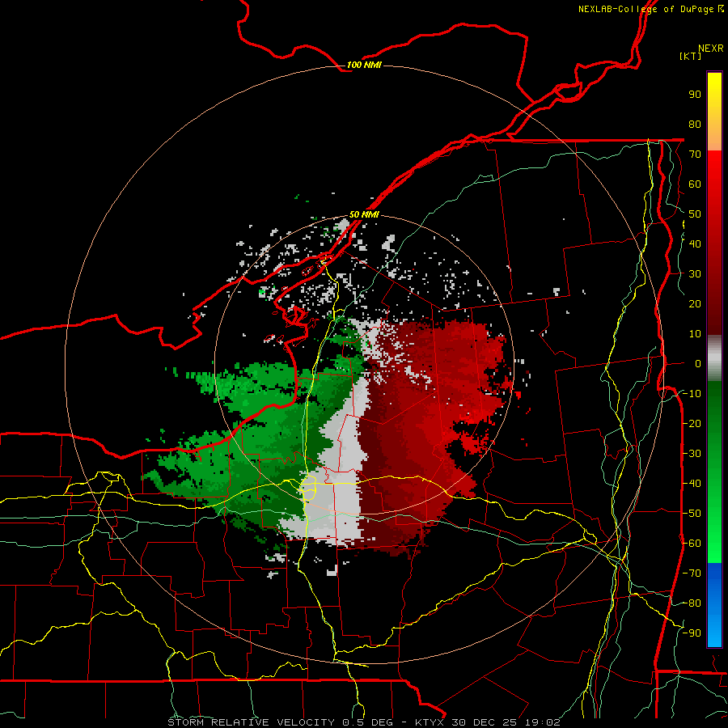Screen dimensions: 728x728
Task: Click the STORM RELATIVE VELOCITY caption text
Action: [x=251, y=722]
